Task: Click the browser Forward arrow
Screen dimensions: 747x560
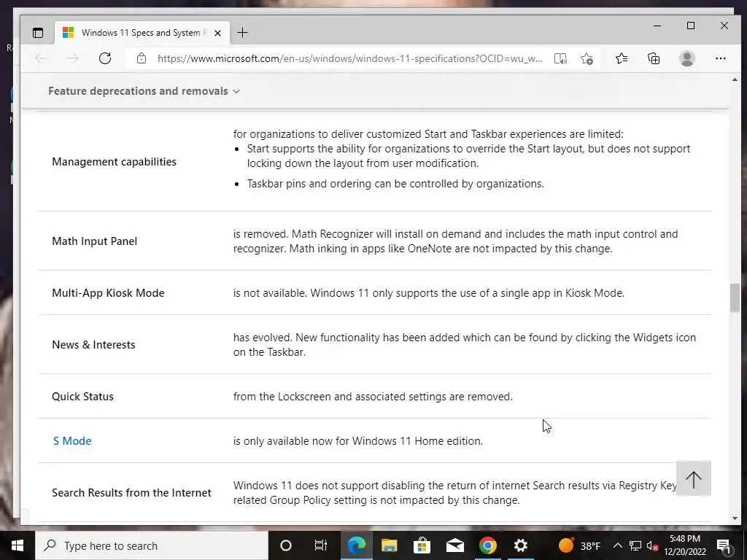Action: click(x=73, y=58)
